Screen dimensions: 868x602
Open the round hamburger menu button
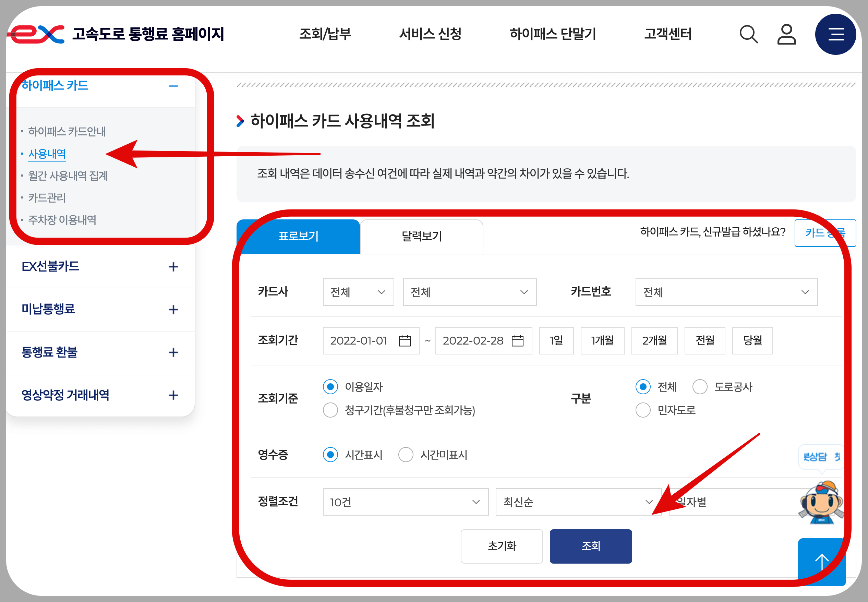pos(835,34)
